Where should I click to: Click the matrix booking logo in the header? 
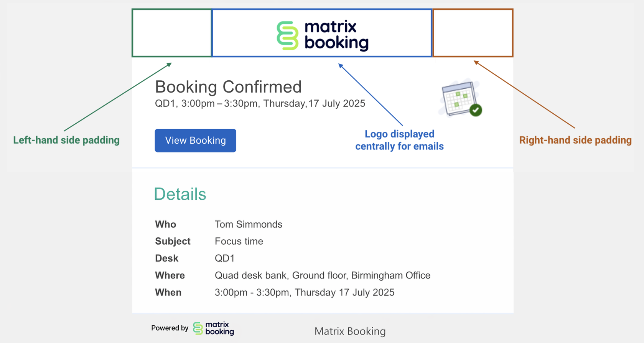322,34
